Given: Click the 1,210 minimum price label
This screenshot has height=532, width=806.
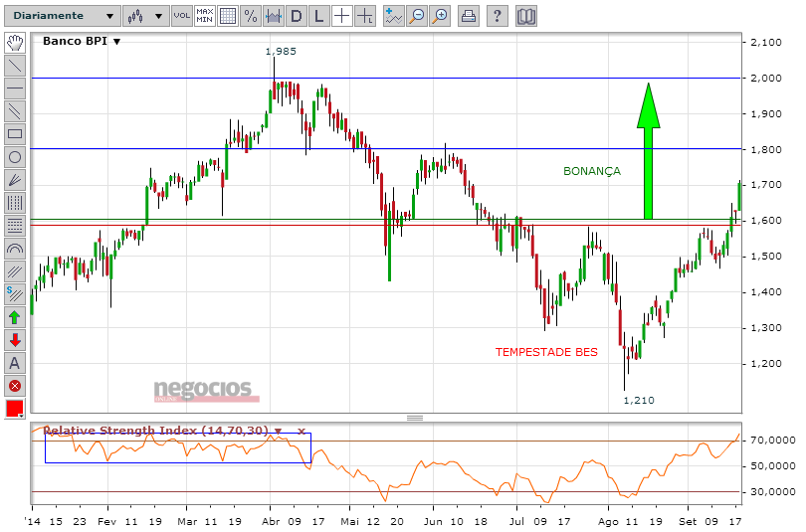Looking at the screenshot, I should pos(639,401).
